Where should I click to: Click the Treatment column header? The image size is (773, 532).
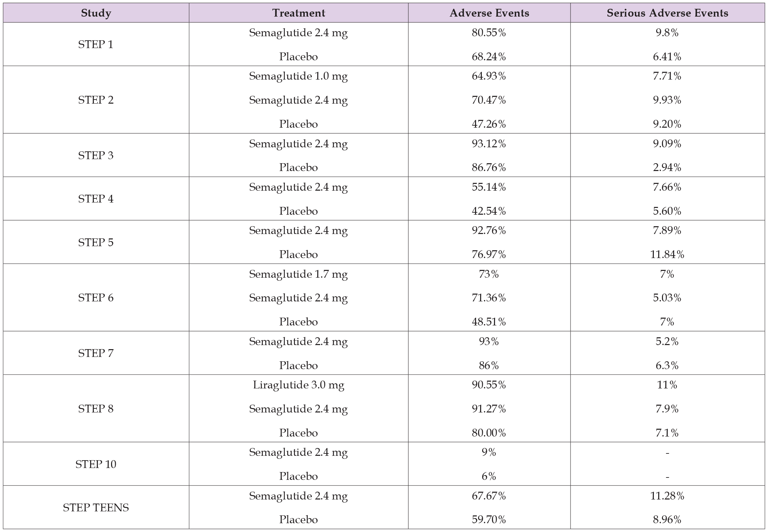click(x=298, y=13)
